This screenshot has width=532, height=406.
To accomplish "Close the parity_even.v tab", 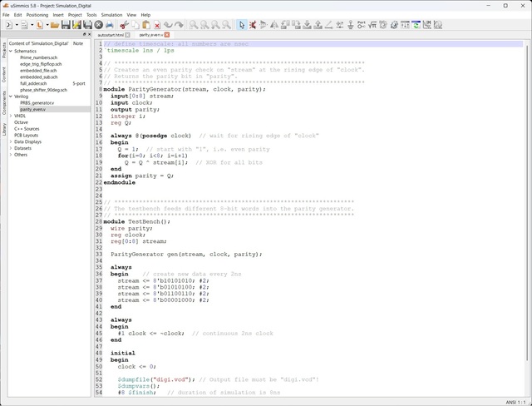I will [x=167, y=35].
